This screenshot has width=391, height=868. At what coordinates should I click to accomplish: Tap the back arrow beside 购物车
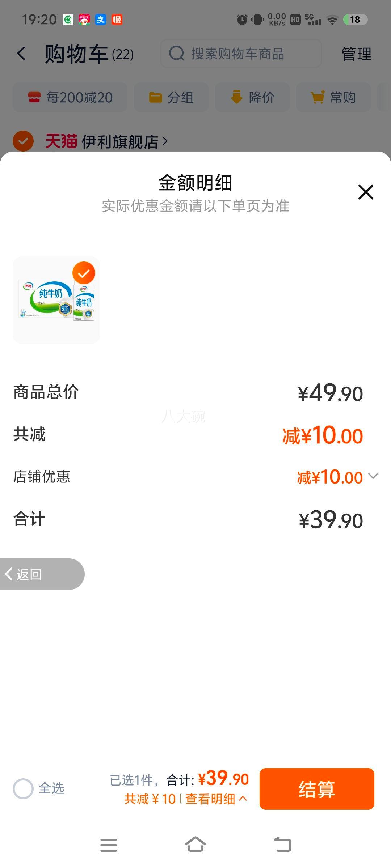click(x=22, y=54)
